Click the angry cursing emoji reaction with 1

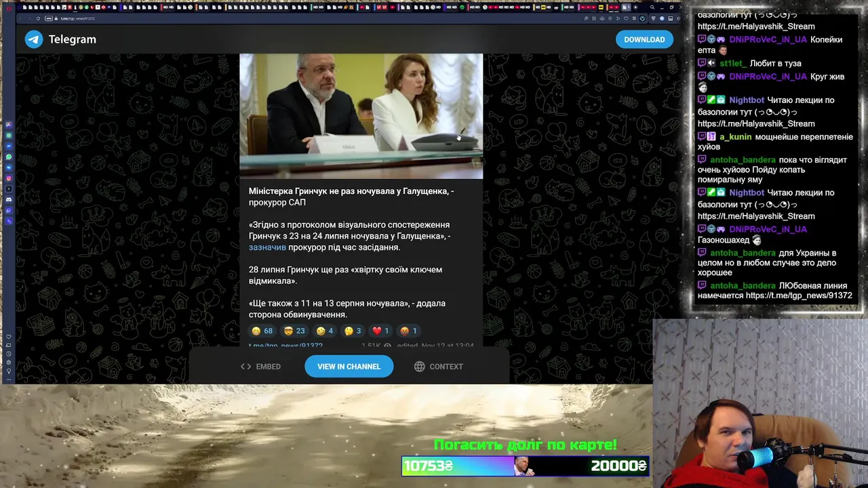click(408, 331)
